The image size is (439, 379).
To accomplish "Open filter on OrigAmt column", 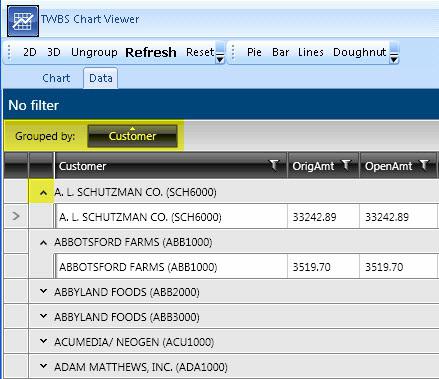I will pos(347,165).
